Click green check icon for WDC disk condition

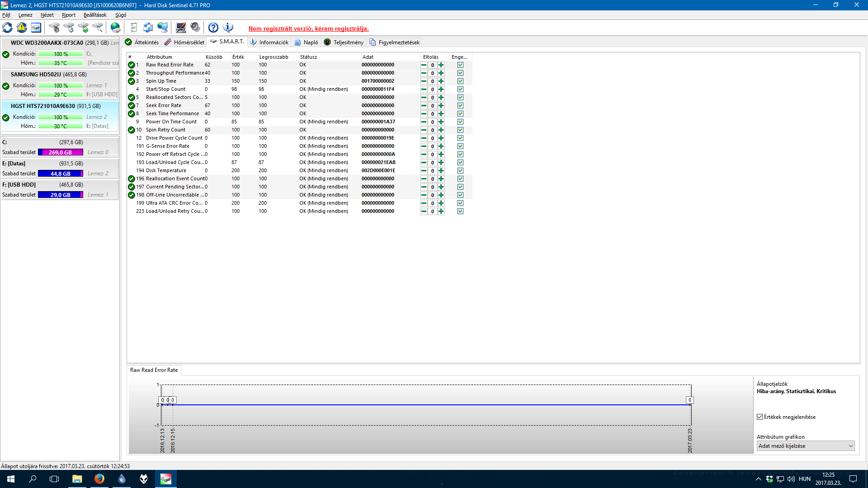[x=6, y=54]
